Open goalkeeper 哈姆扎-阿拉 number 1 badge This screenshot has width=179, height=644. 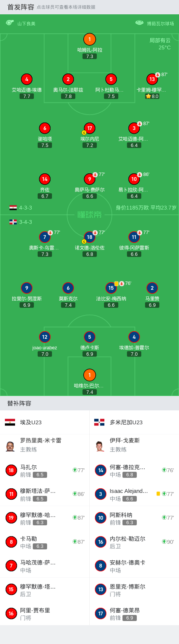tap(89, 39)
